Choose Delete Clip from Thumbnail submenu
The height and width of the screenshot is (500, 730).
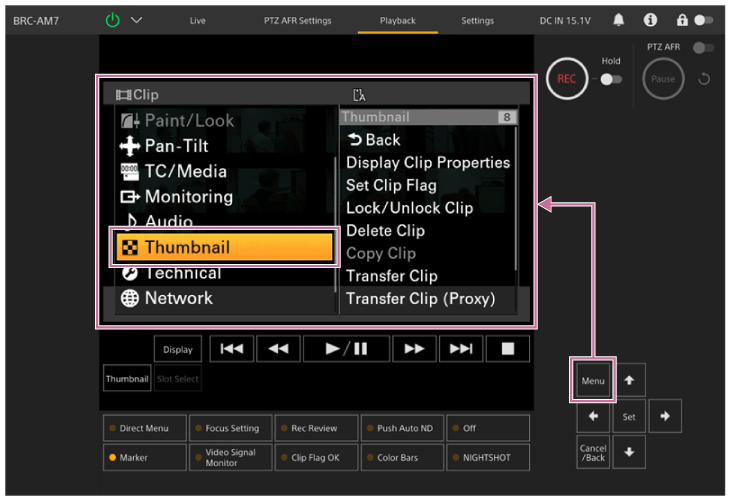pyautogui.click(x=385, y=231)
